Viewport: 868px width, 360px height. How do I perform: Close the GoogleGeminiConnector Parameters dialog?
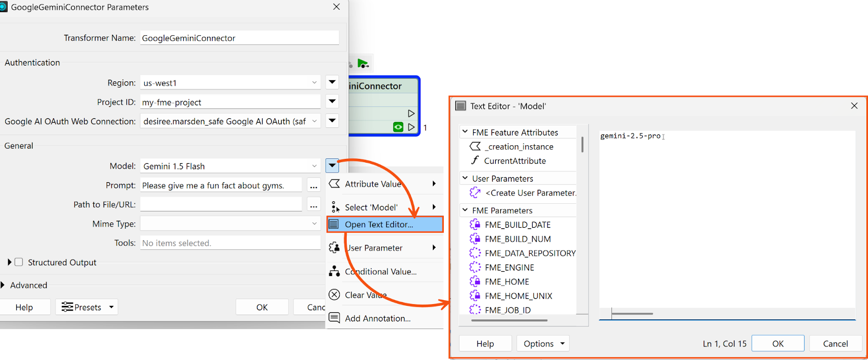pos(336,7)
